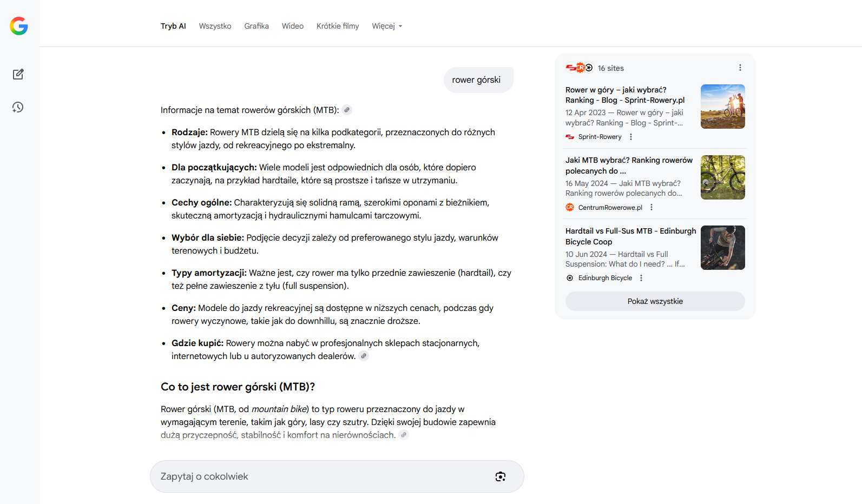Open 'Rower w góry – jaki wybrać?' article link
862x504 pixels.
click(x=625, y=95)
